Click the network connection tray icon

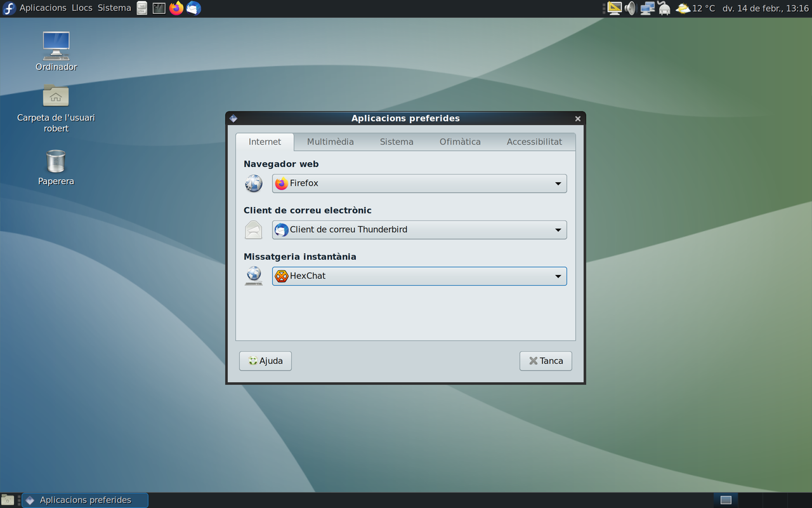[647, 8]
